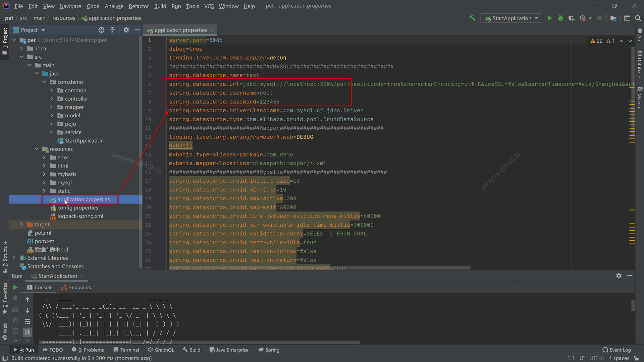Select pom.xml in project tree

pos(45,241)
